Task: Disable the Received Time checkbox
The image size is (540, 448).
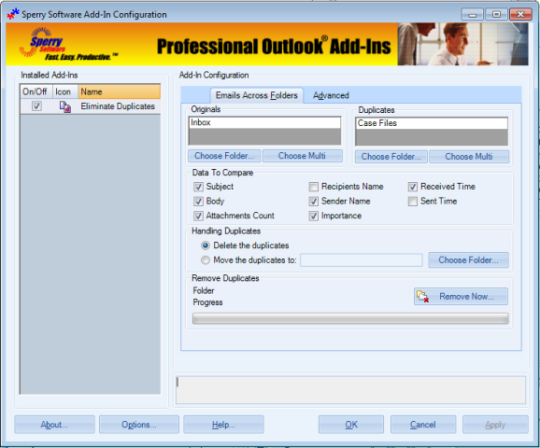Action: click(413, 187)
